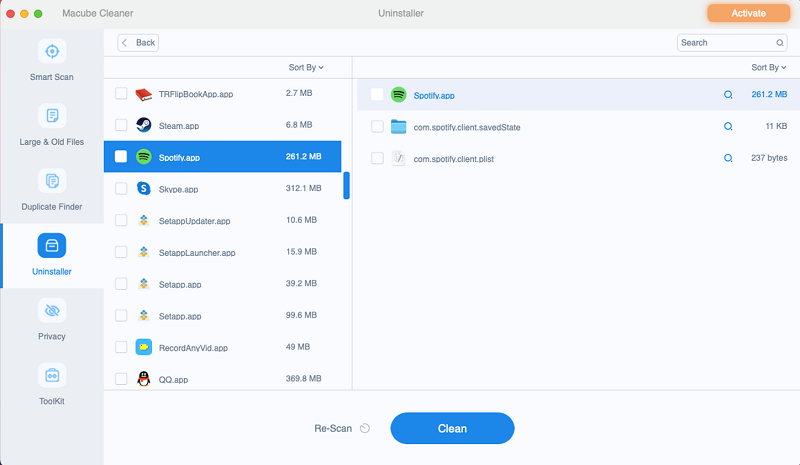The width and height of the screenshot is (800, 465).
Task: Click the Spotify icon in details pane
Action: click(x=398, y=94)
